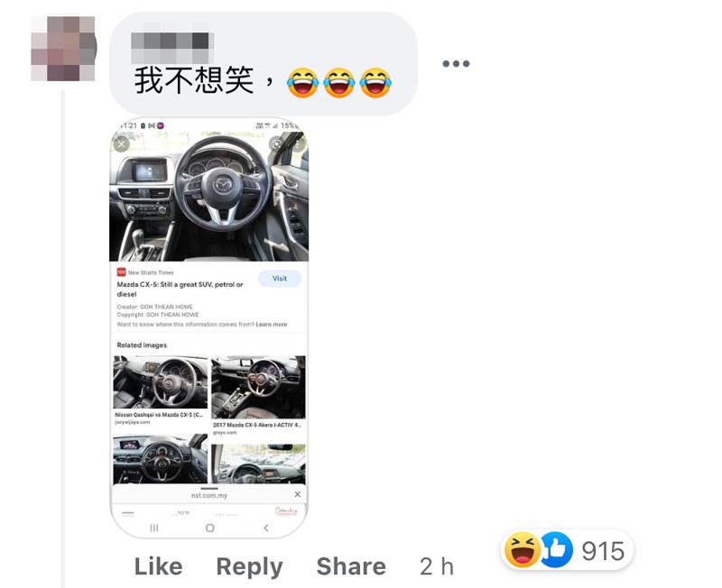Tap the Android home navigation icon

click(210, 528)
